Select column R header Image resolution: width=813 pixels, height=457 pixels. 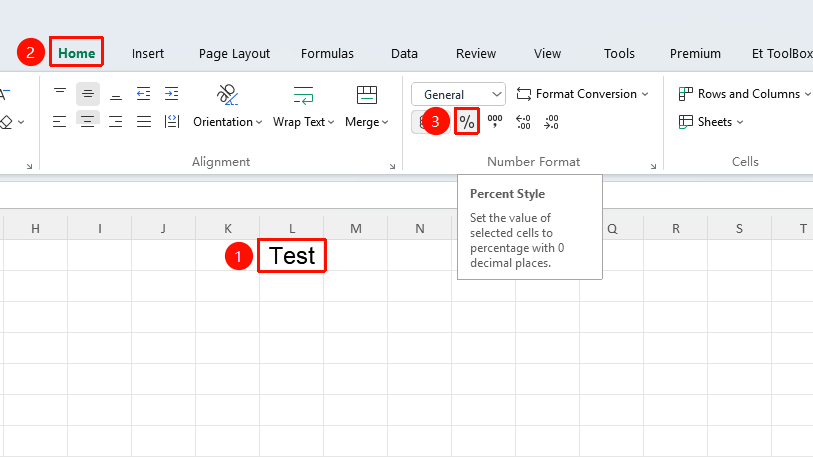pyautogui.click(x=676, y=228)
